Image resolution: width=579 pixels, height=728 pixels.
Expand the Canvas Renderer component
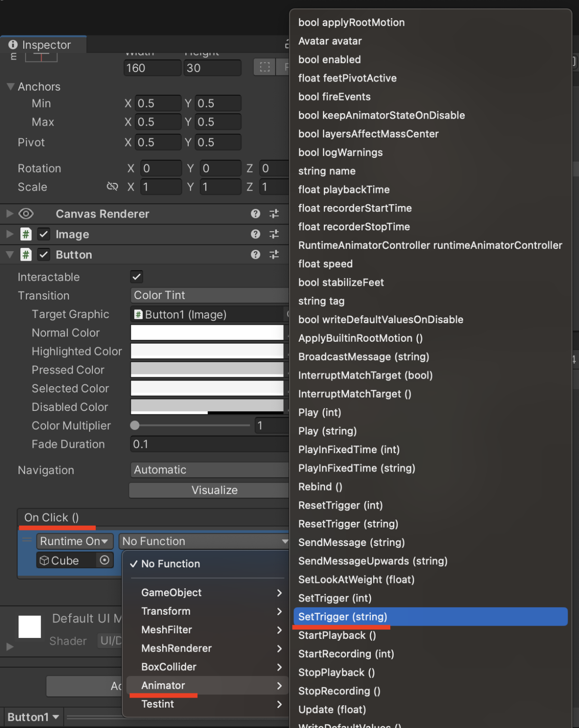(9, 214)
